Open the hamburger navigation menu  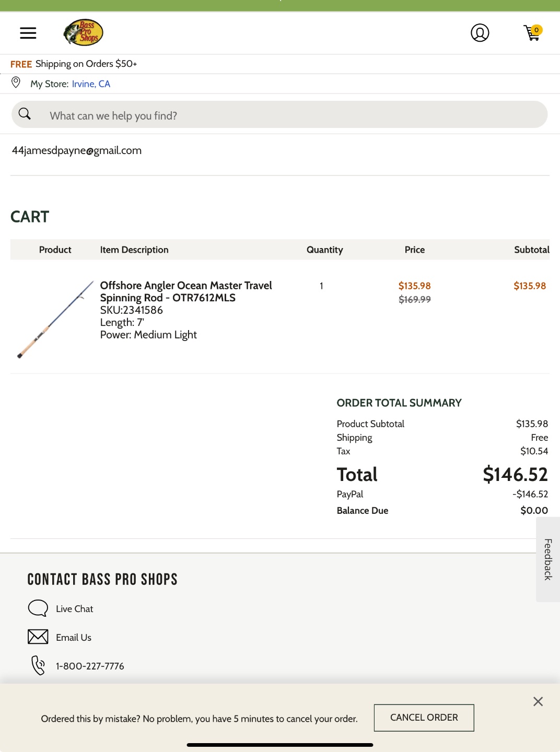click(x=28, y=33)
